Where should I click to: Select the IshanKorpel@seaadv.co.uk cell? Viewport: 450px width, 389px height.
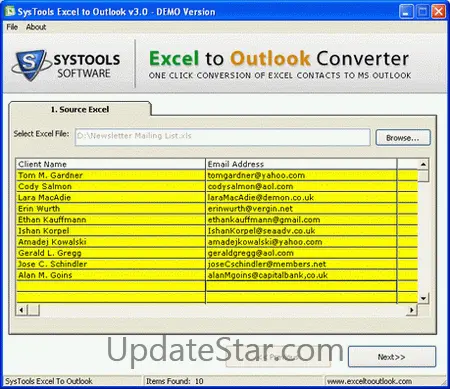click(x=301, y=231)
